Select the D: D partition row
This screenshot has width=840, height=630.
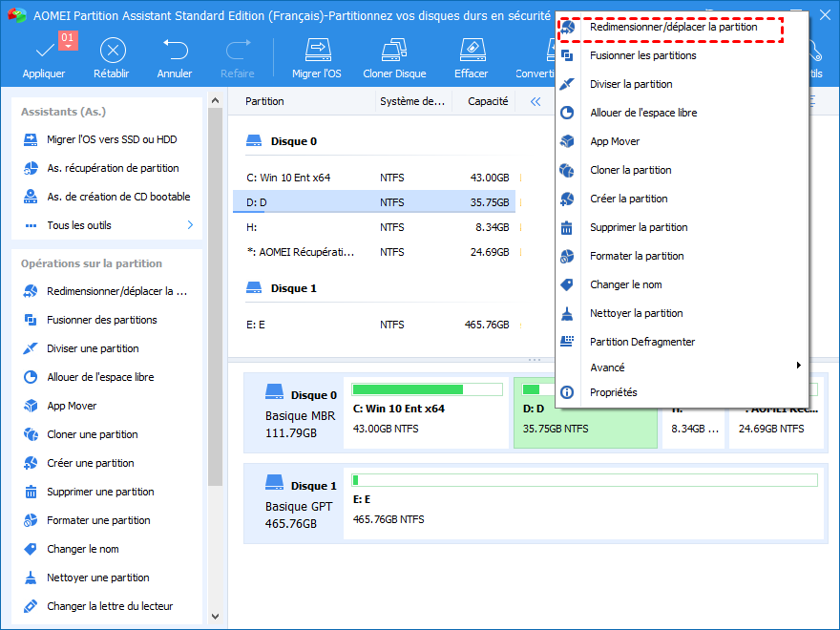click(374, 202)
